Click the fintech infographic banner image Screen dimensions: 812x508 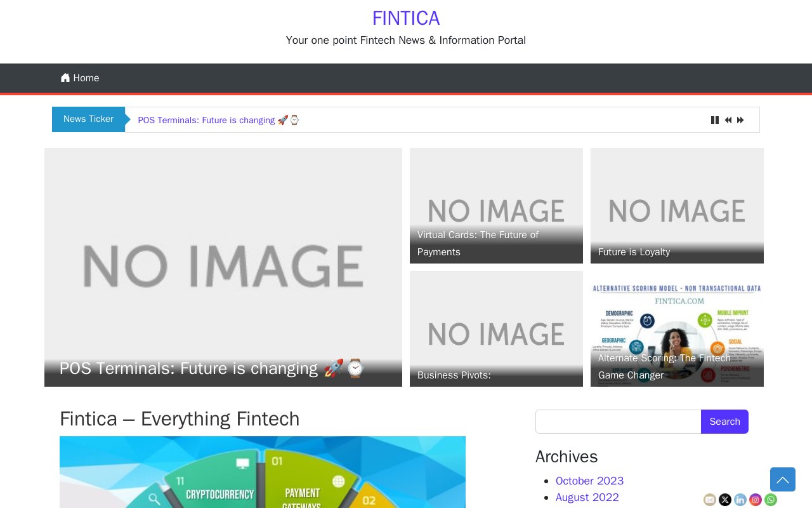263,472
